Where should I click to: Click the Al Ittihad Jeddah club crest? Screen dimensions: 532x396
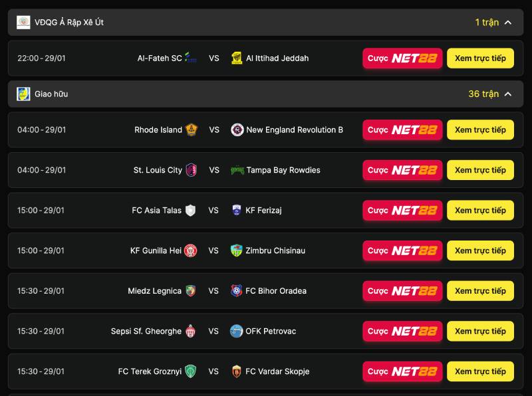(x=237, y=58)
